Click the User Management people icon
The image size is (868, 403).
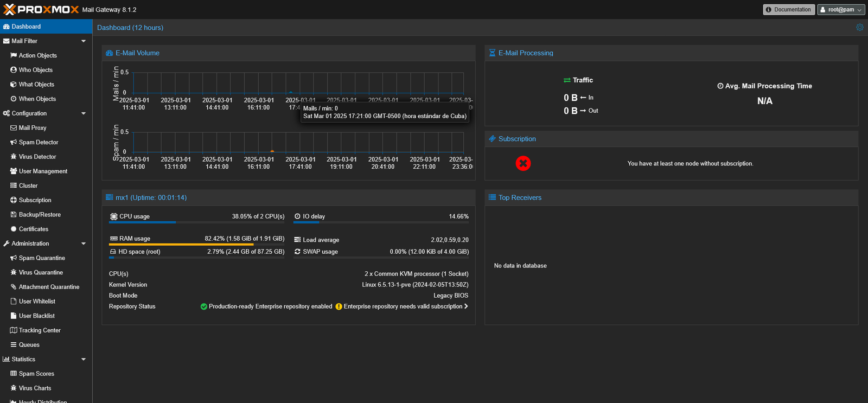[x=14, y=171]
